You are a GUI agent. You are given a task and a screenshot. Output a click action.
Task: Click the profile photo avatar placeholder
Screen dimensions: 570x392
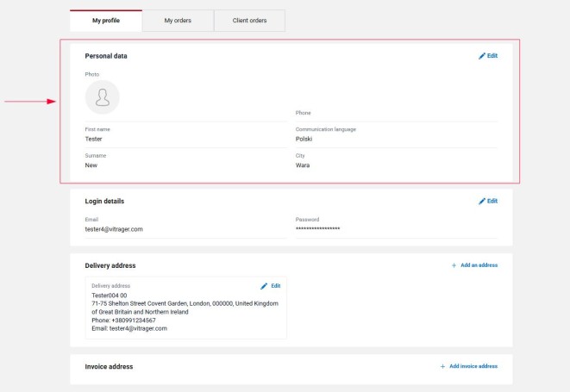[102, 96]
